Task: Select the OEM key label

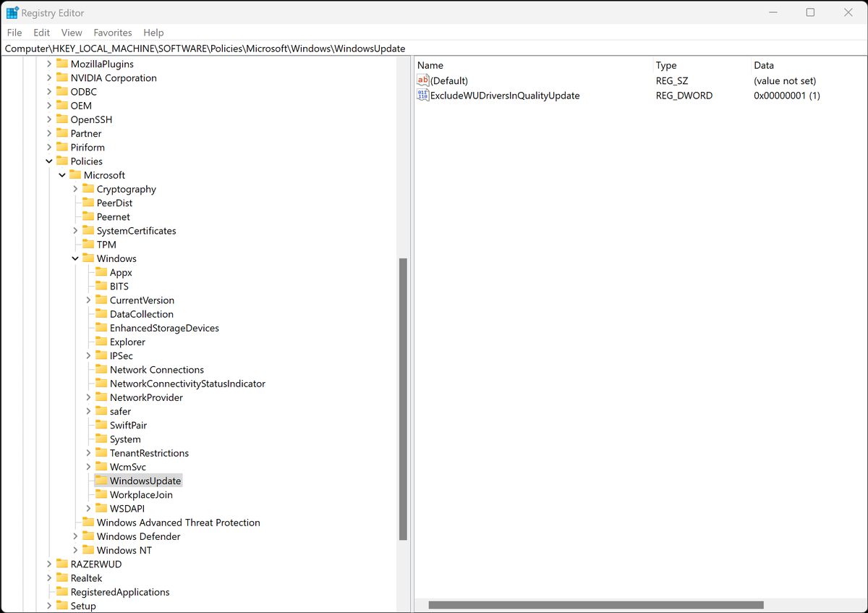Action: click(x=81, y=106)
